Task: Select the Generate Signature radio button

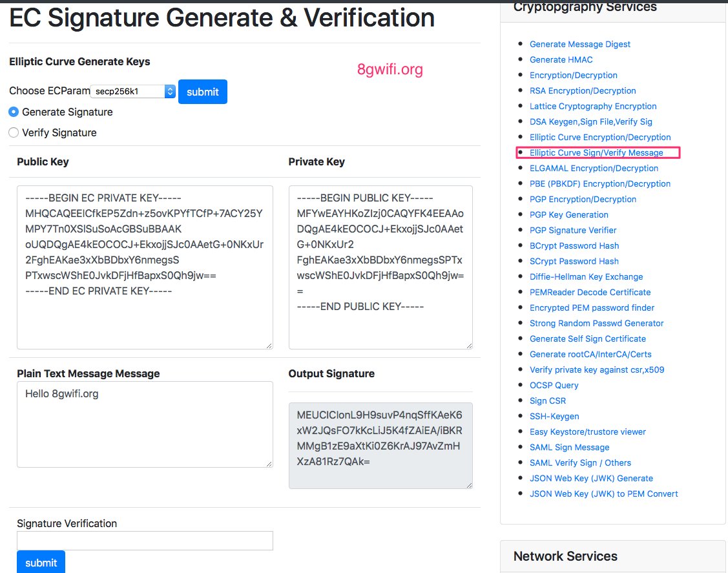Action: tap(14, 111)
